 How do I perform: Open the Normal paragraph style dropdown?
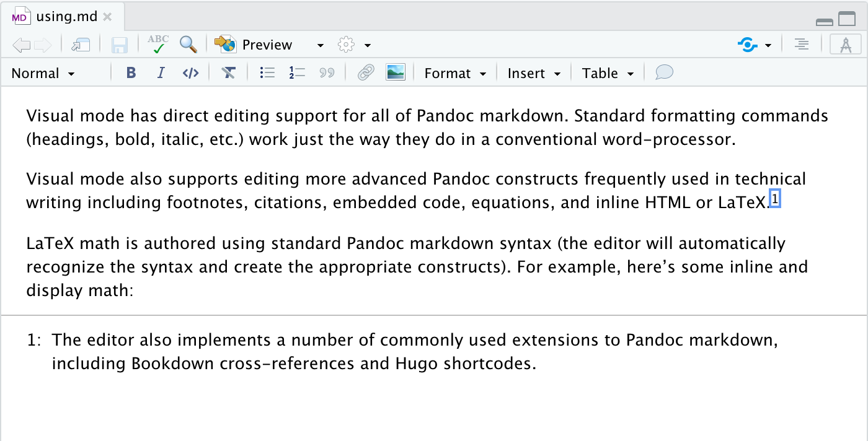43,73
